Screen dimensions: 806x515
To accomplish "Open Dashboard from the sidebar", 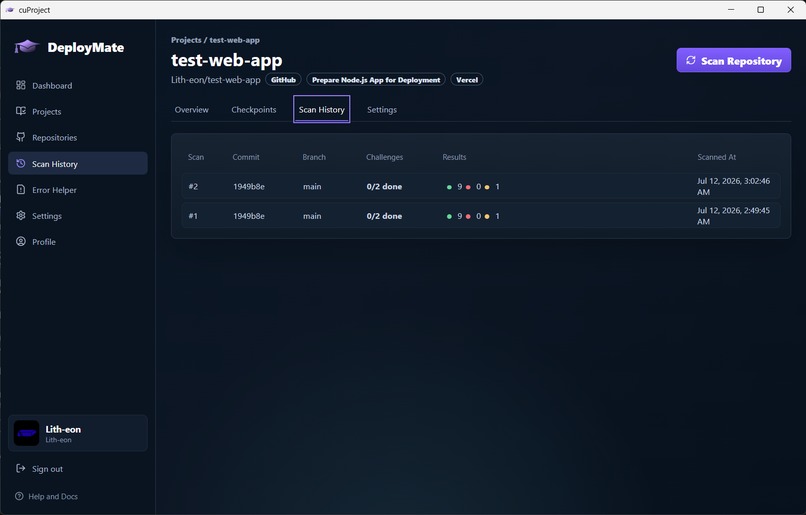I will [78, 85].
